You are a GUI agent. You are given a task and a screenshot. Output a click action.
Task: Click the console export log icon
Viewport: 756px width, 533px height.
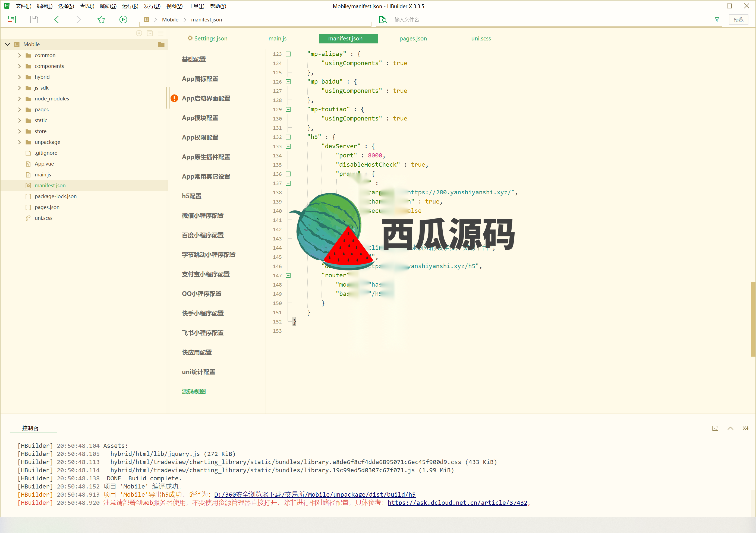pos(715,428)
